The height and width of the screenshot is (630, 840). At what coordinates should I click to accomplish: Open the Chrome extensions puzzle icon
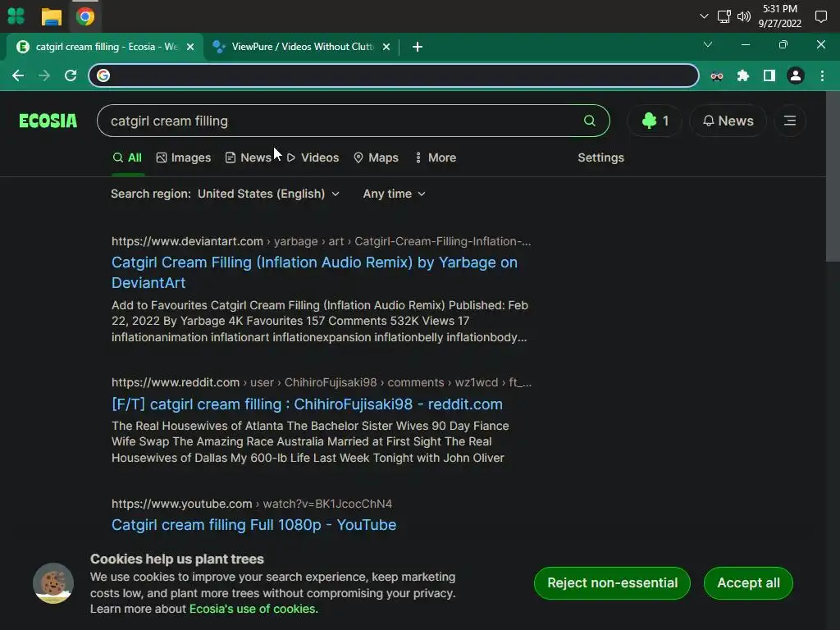[x=743, y=75]
